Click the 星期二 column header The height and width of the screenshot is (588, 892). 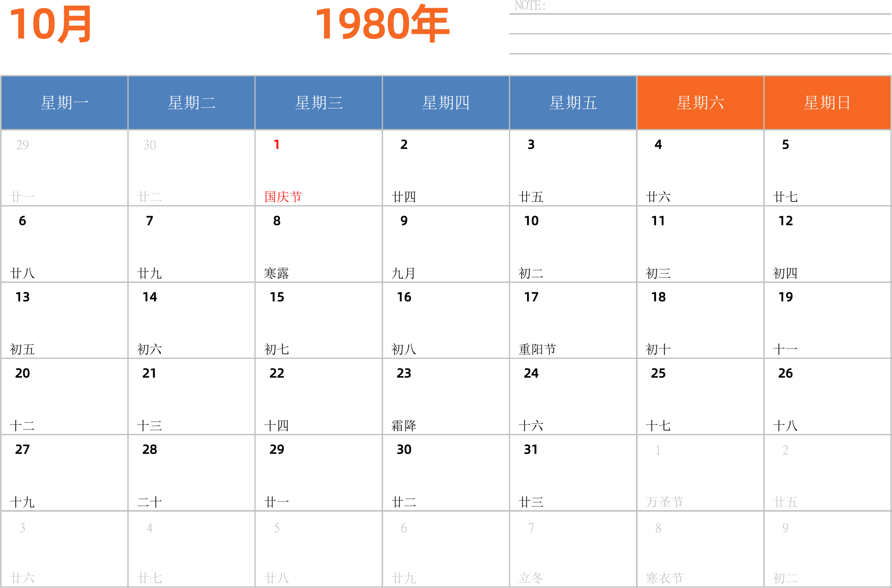coord(192,103)
